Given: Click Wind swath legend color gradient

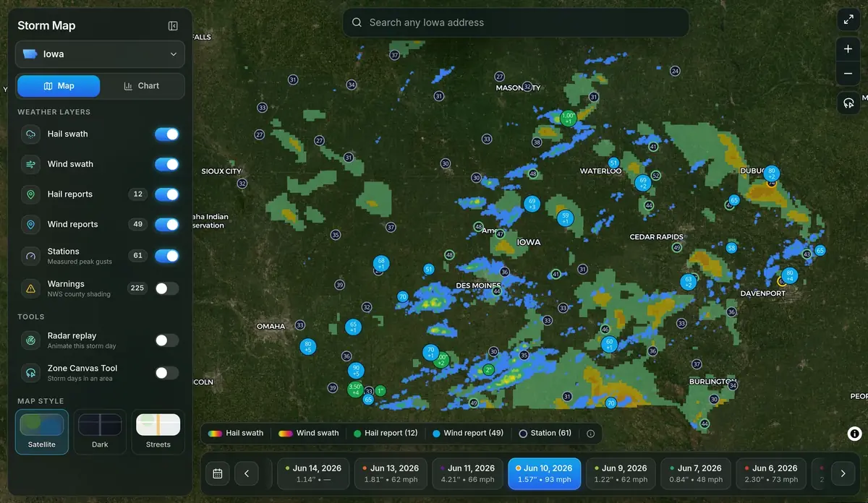Looking at the screenshot, I should click(285, 434).
